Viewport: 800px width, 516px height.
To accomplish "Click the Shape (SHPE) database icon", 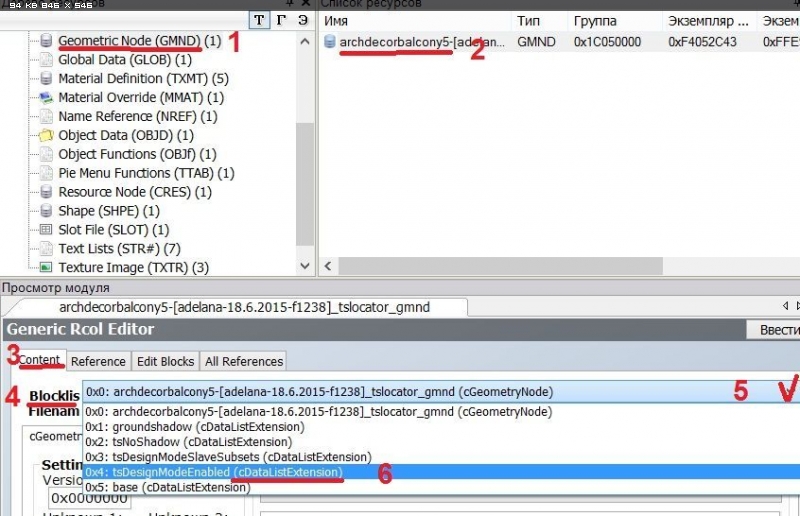I will [46, 211].
